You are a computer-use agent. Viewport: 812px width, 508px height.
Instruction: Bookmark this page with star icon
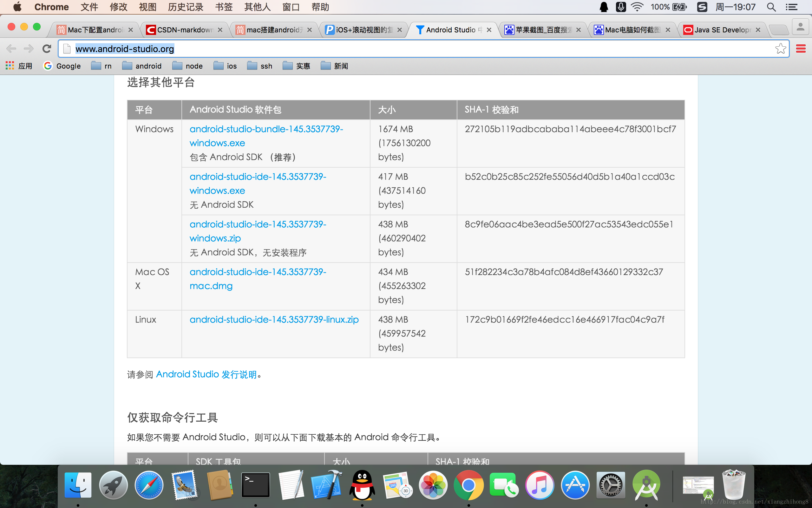coord(781,49)
